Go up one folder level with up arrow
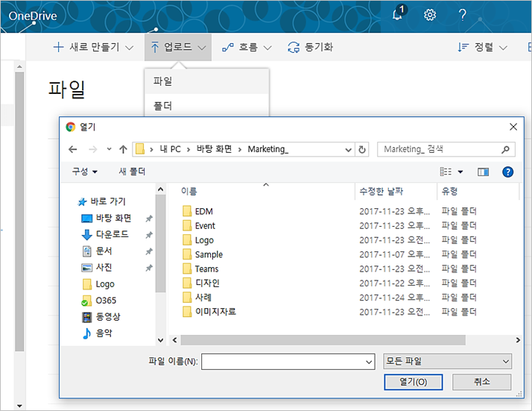Viewport: 532px width, 411px height. point(123,149)
